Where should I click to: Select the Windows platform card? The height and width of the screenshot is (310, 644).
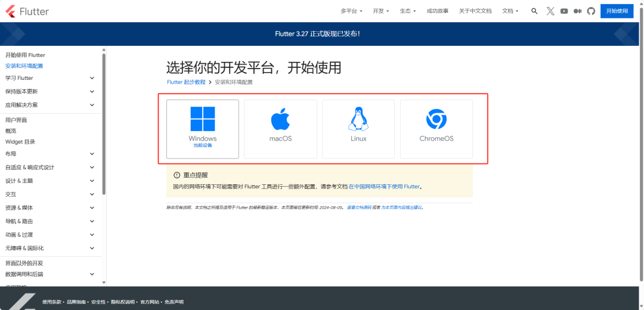(x=203, y=129)
